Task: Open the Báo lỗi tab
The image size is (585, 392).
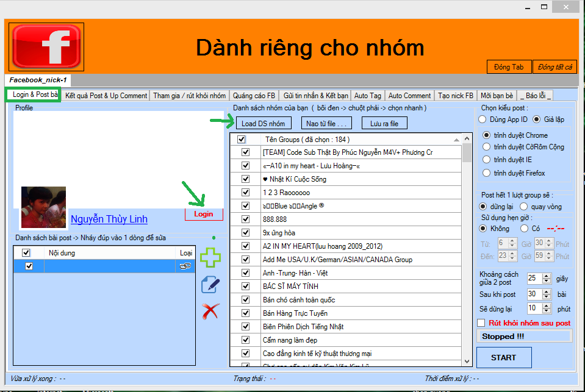Action: point(536,96)
